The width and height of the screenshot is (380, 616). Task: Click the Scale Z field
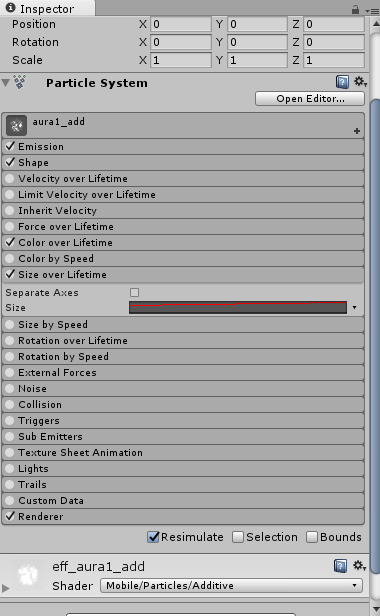click(x=334, y=60)
